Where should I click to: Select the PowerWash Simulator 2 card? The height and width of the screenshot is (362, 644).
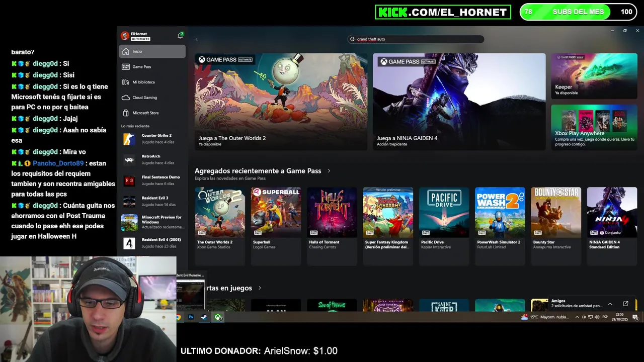click(x=500, y=226)
